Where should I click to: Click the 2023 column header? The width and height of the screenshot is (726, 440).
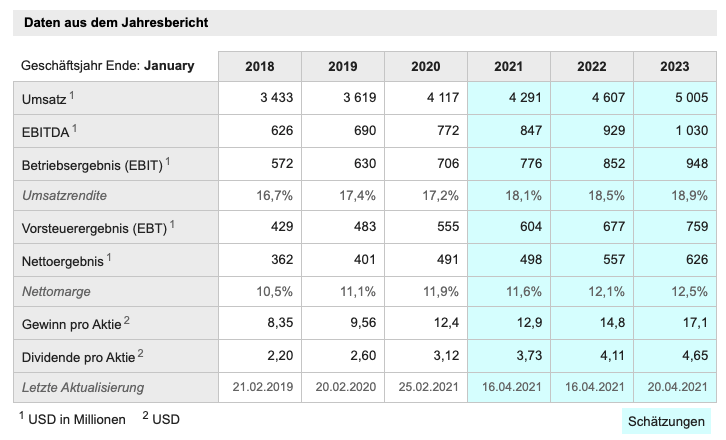pos(674,67)
